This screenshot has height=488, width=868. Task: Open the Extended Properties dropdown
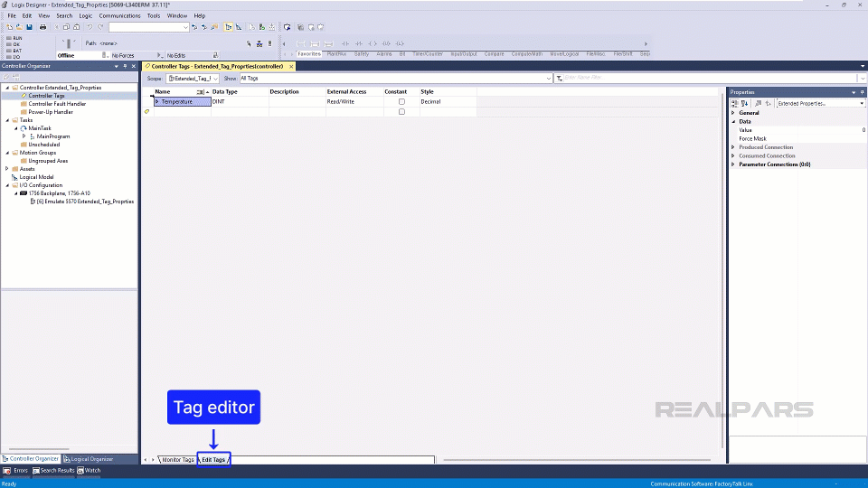tap(862, 103)
